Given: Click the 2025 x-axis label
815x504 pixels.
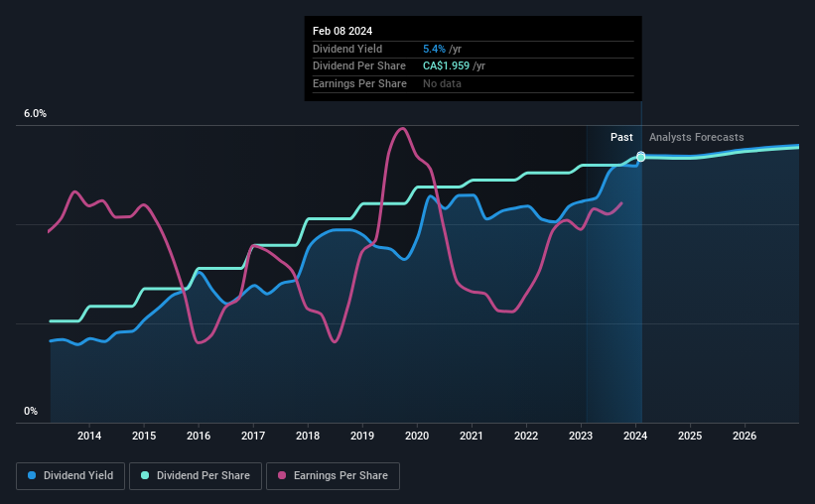Looking at the screenshot, I should tap(690, 436).
